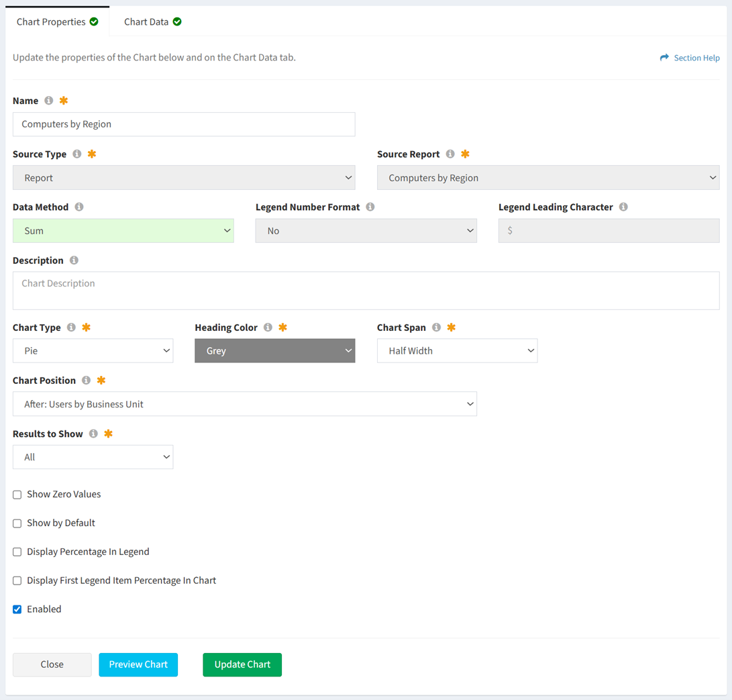Open the Chart Span Half Width dropdown
Viewport: 732px width, 700px height.
pyautogui.click(x=457, y=351)
